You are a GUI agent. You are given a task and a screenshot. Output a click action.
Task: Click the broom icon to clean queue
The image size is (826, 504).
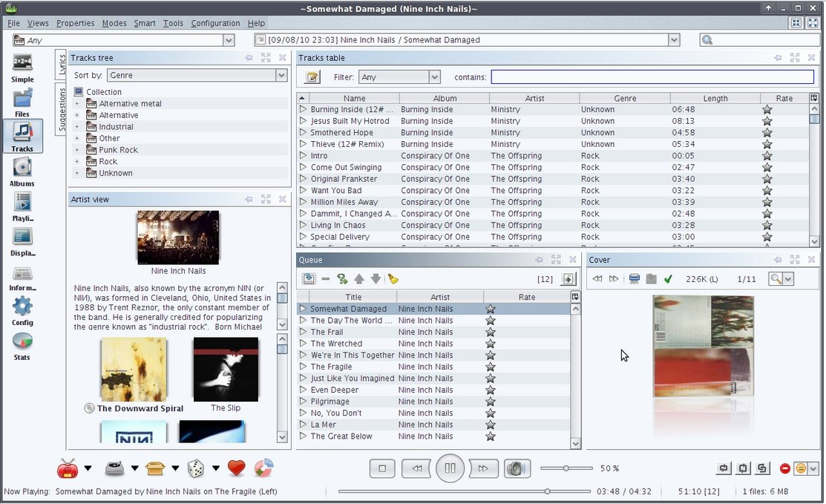(x=393, y=279)
